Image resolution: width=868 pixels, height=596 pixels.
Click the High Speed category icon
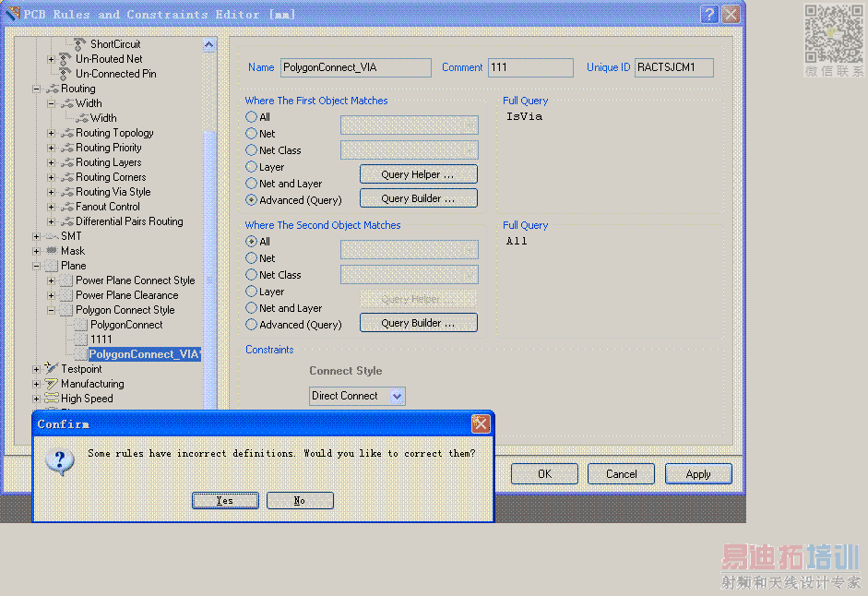pos(52,398)
